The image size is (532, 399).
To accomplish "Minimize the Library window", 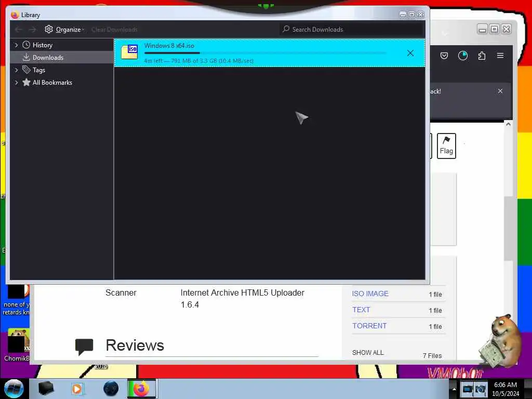I will tap(403, 15).
